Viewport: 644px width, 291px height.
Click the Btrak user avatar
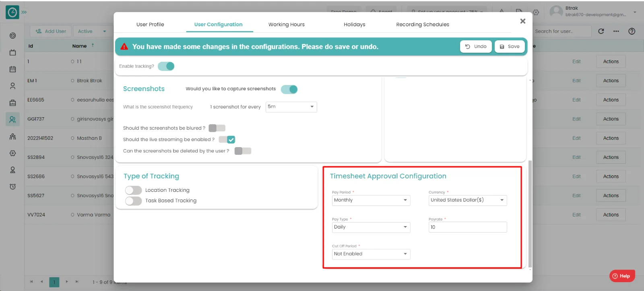[556, 12]
